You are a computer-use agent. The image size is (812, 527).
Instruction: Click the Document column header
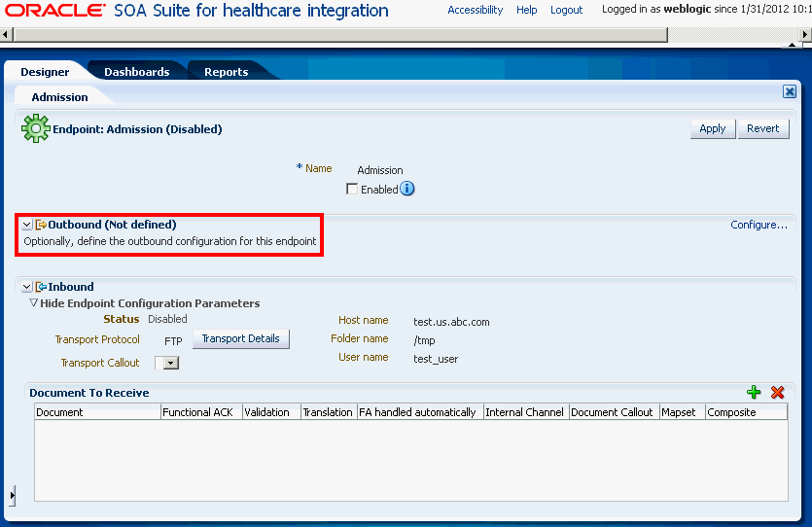[97, 412]
